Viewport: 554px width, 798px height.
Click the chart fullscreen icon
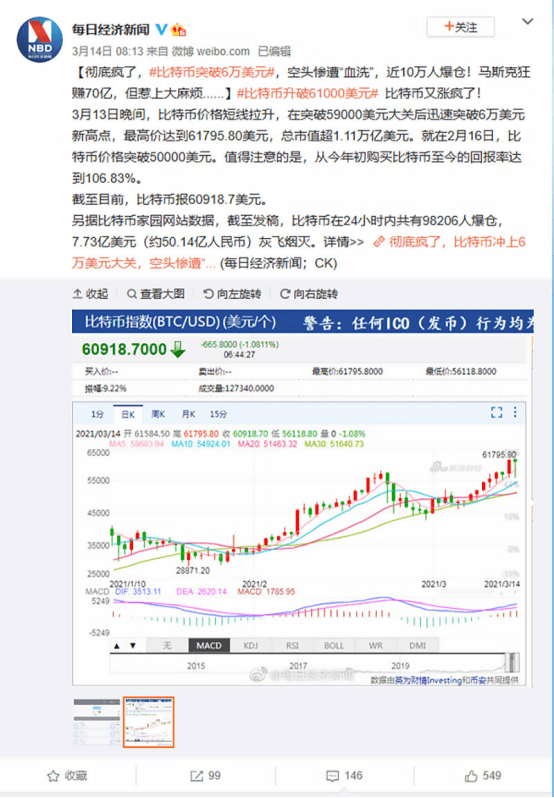click(497, 412)
